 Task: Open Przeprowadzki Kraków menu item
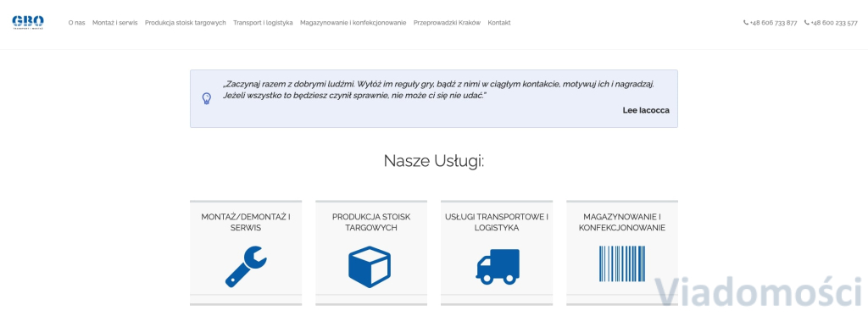[448, 23]
